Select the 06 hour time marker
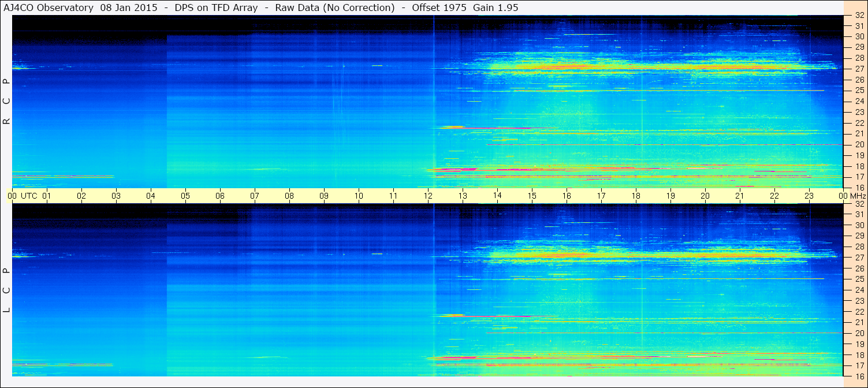Image resolution: width=868 pixels, height=388 pixels. tap(220, 196)
